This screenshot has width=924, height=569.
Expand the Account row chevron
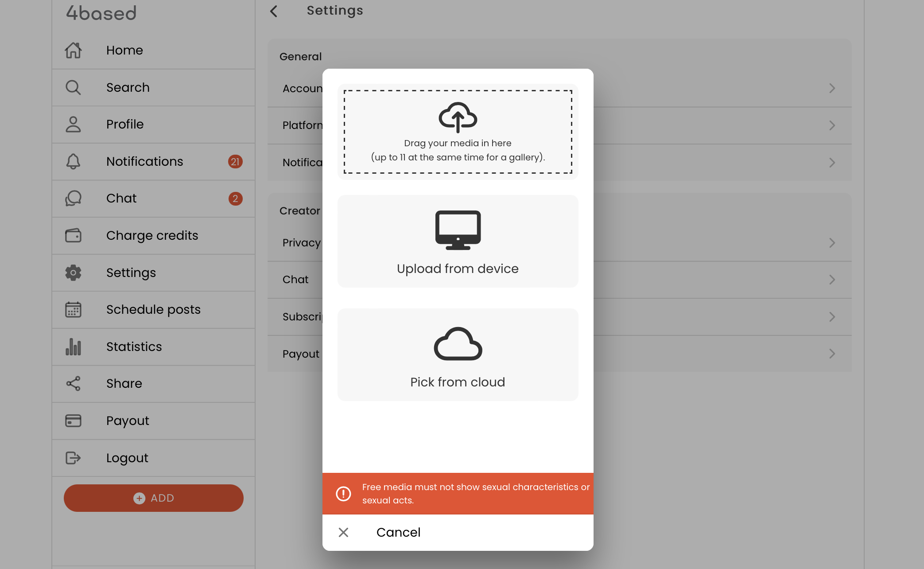832,88
